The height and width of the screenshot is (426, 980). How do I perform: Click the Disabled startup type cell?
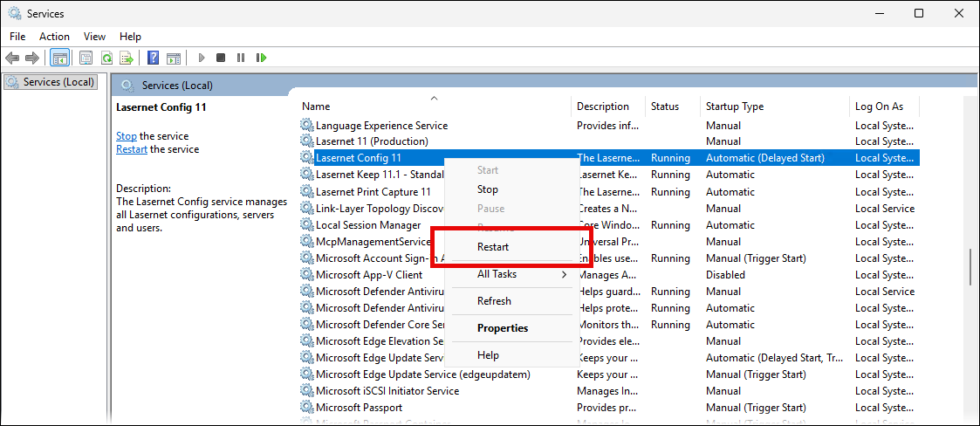click(725, 275)
